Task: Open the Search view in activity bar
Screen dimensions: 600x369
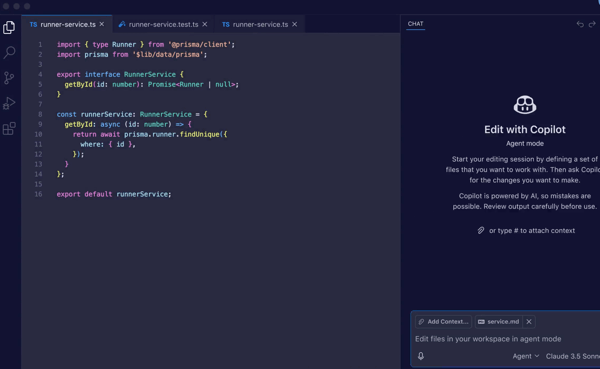Action: tap(9, 52)
